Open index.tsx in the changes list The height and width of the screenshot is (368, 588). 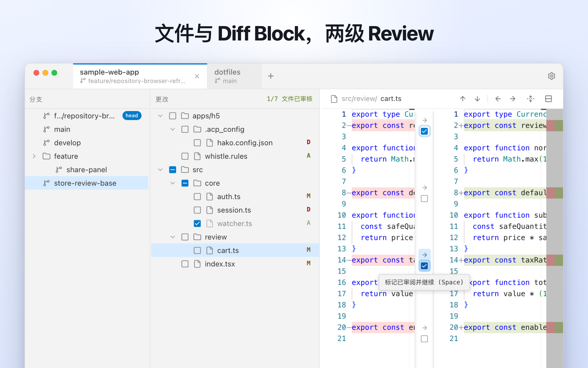235,264
